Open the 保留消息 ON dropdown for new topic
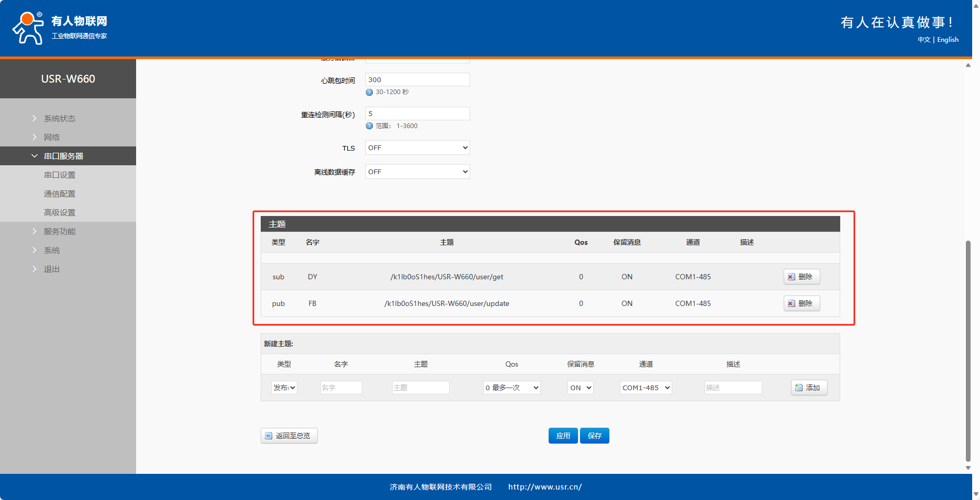This screenshot has height=500, width=980. pyautogui.click(x=580, y=388)
